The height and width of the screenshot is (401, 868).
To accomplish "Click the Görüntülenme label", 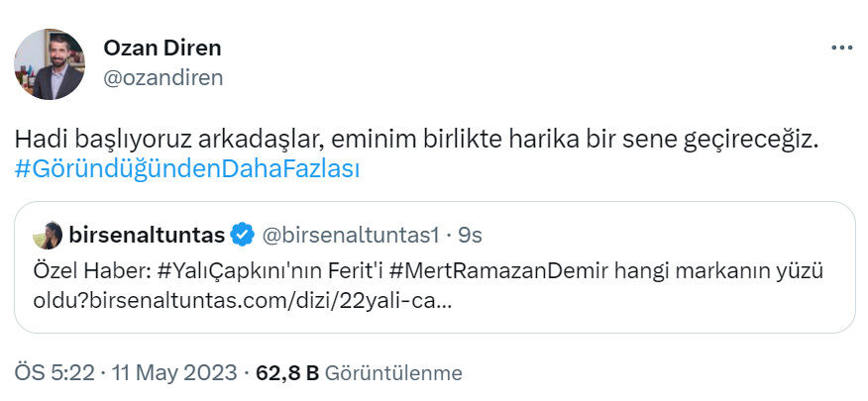I will tap(392, 373).
